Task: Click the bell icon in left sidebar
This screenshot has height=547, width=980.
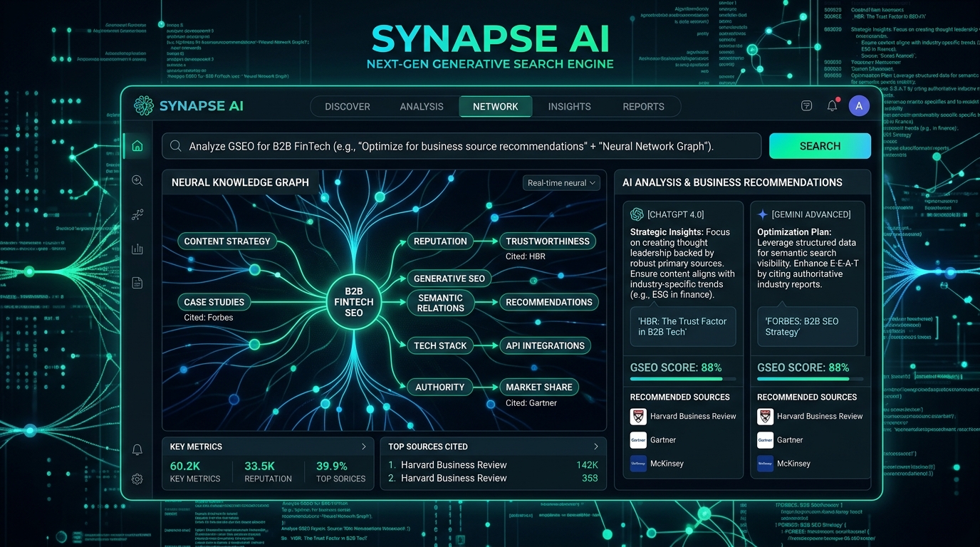Action: click(x=137, y=449)
